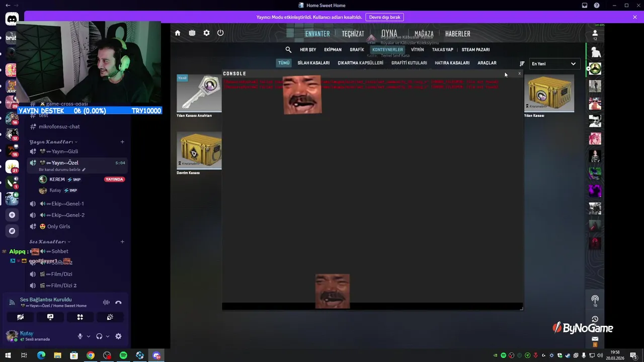Select the Yılan Kasası item

(549, 97)
